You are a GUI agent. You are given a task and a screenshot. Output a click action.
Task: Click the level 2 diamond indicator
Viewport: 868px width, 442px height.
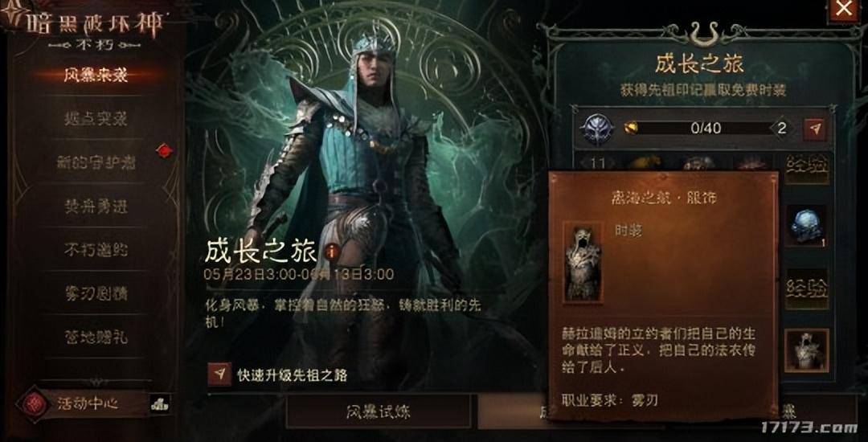pyautogui.click(x=782, y=129)
